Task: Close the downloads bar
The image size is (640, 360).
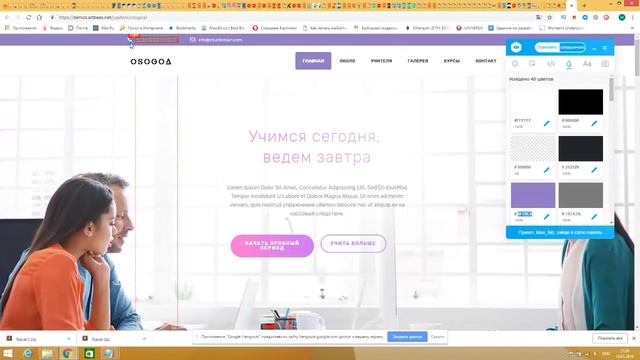Action: click(634, 338)
